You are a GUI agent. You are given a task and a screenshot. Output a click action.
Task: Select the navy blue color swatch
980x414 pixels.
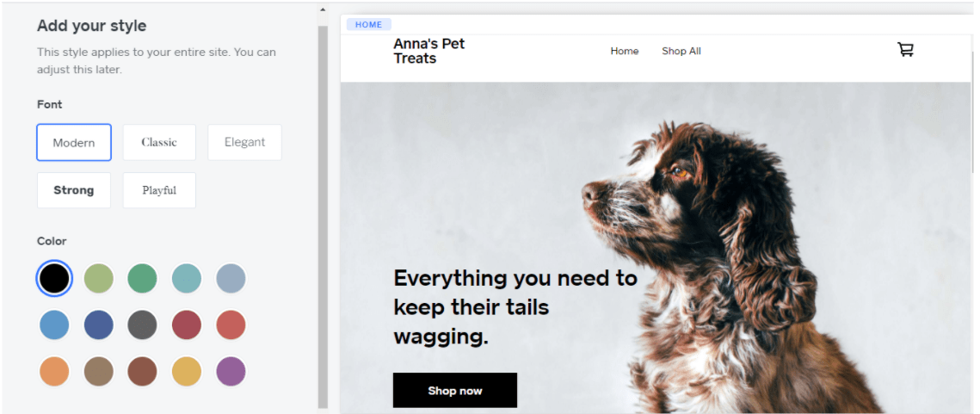(x=99, y=325)
